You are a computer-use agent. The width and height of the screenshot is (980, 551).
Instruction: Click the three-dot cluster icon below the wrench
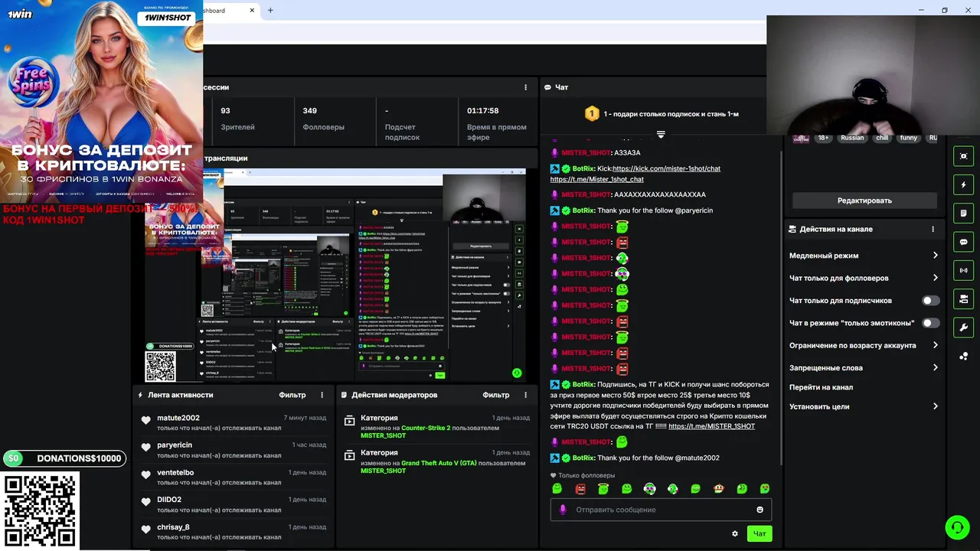click(963, 356)
